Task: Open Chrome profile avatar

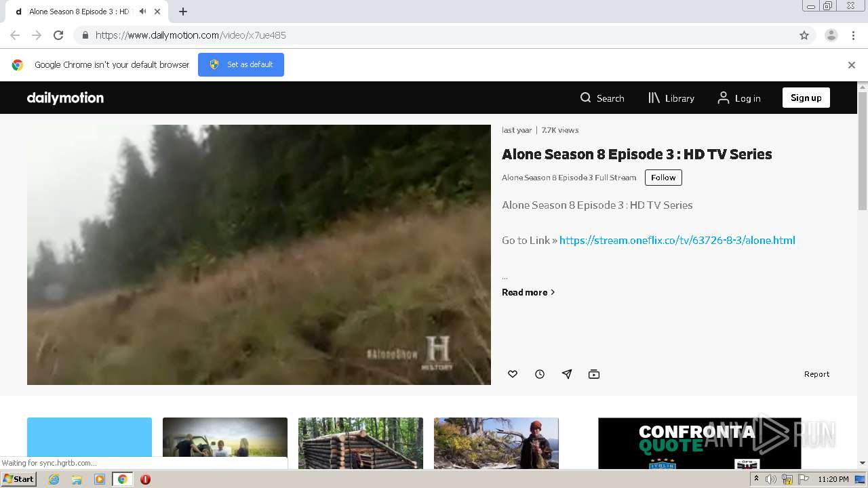Action: (831, 35)
